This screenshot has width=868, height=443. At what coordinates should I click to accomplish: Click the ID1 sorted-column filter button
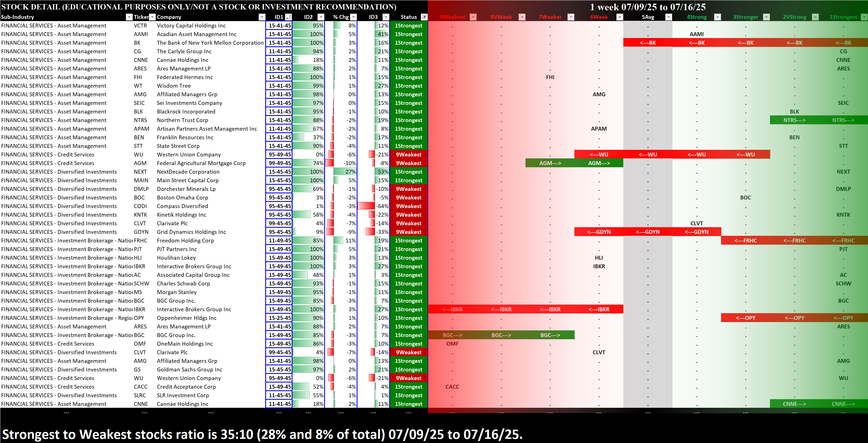pos(288,17)
